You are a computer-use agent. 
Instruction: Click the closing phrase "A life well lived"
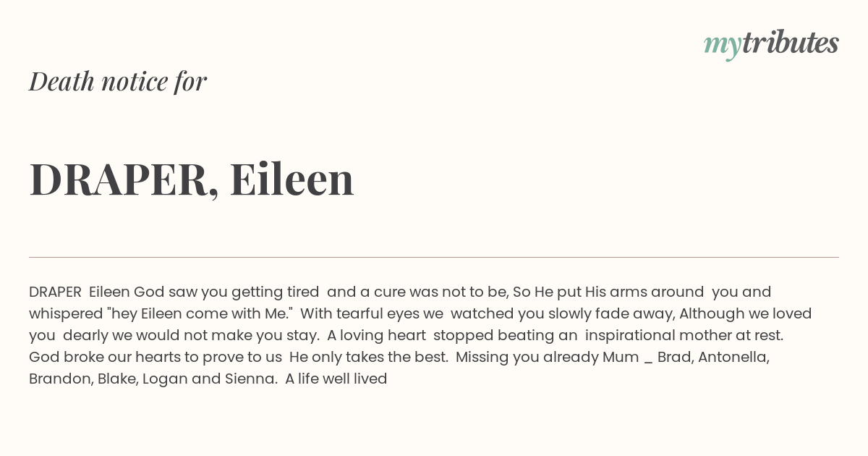coord(336,379)
